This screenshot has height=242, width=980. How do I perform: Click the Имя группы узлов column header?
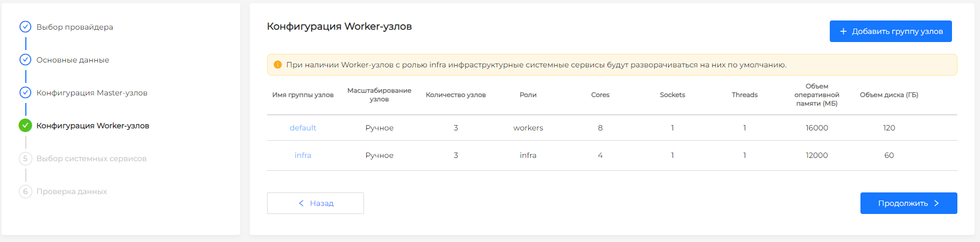303,95
